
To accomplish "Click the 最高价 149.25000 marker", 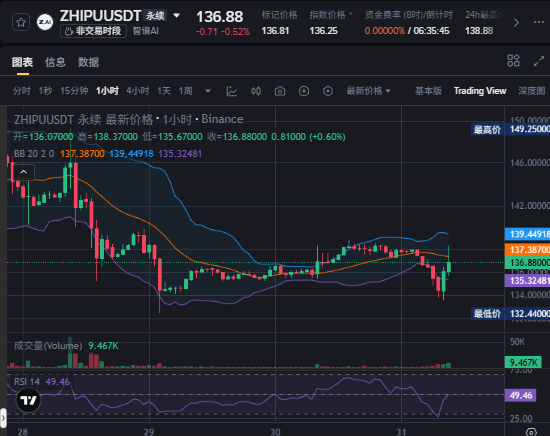I will click(510, 129).
